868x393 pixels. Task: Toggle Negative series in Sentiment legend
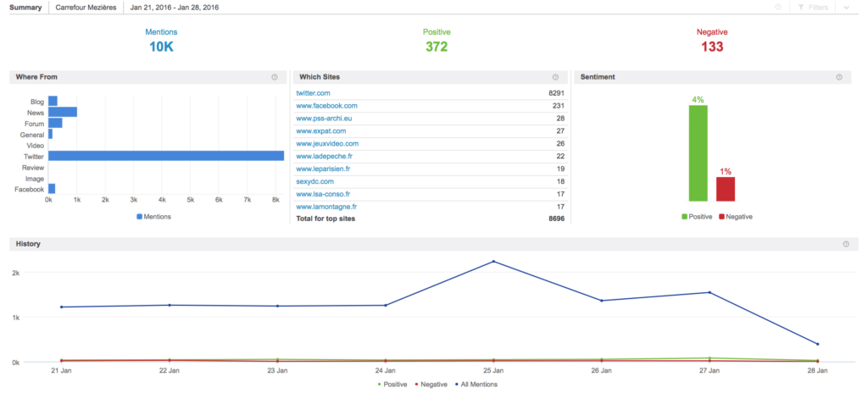[735, 217]
